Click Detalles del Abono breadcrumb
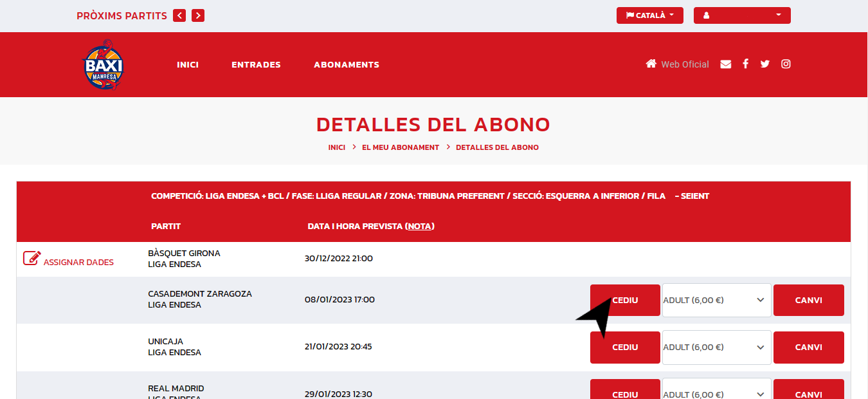 [x=498, y=147]
